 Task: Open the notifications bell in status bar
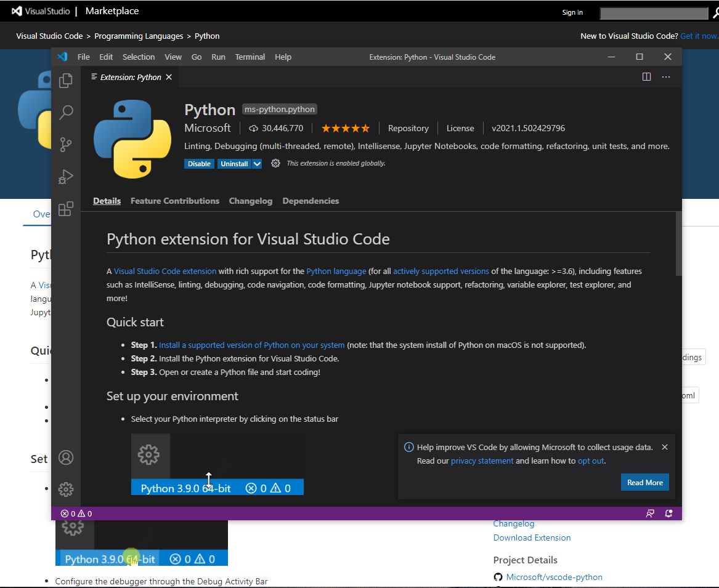668,513
